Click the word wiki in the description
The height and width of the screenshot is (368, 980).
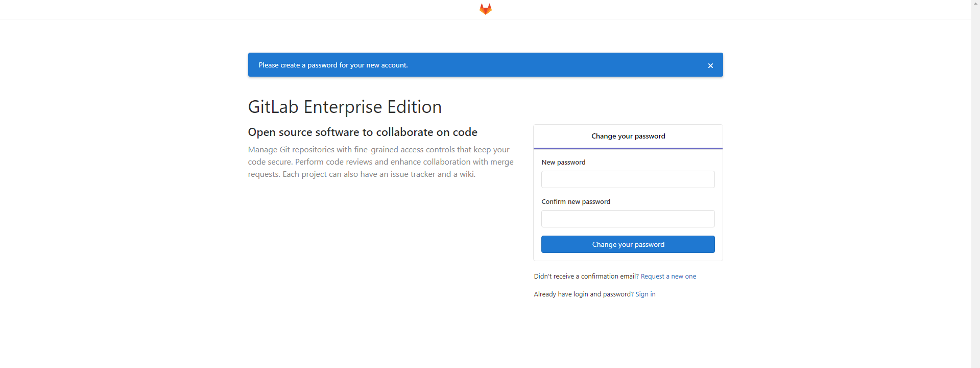[x=466, y=174]
